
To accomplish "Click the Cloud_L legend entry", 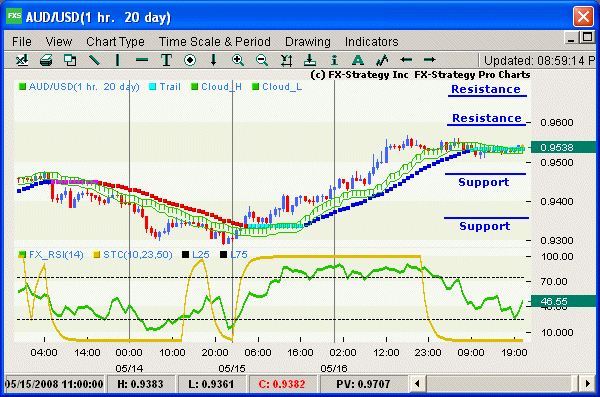I will coord(277,87).
